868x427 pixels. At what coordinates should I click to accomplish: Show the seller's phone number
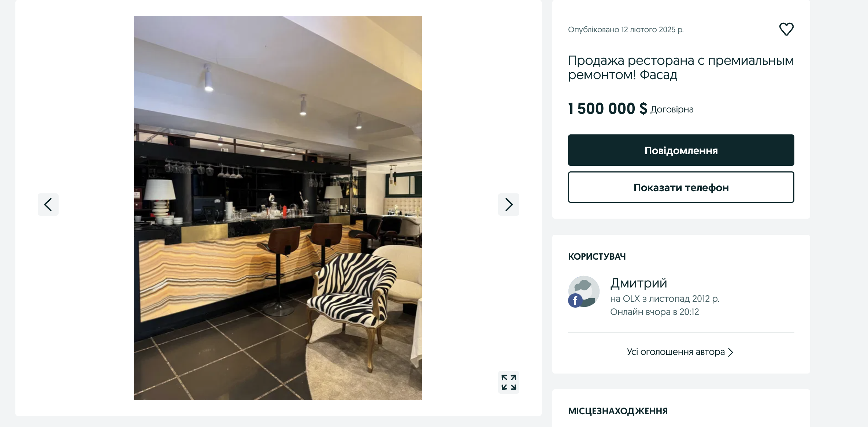point(681,187)
